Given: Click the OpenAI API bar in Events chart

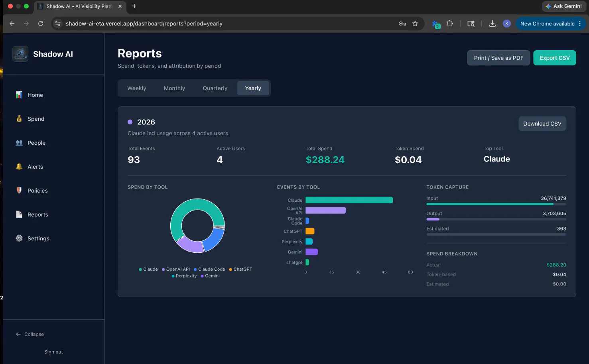Looking at the screenshot, I should (x=325, y=211).
